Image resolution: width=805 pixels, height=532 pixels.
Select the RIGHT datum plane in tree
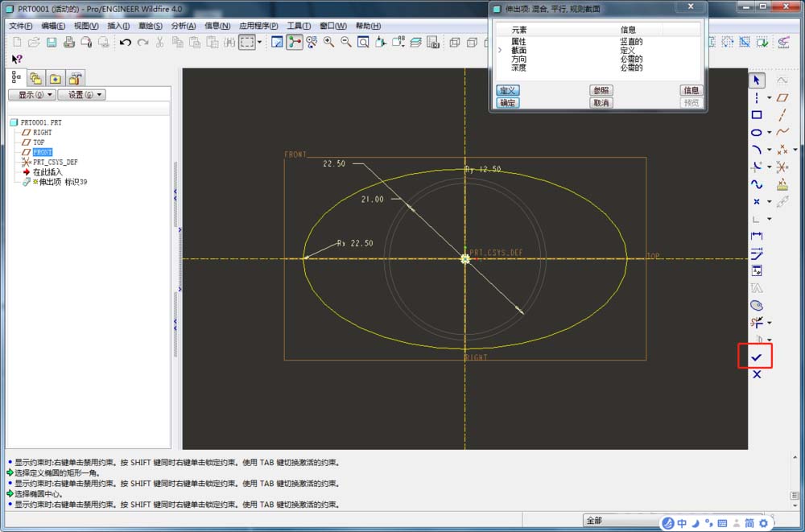(42, 133)
